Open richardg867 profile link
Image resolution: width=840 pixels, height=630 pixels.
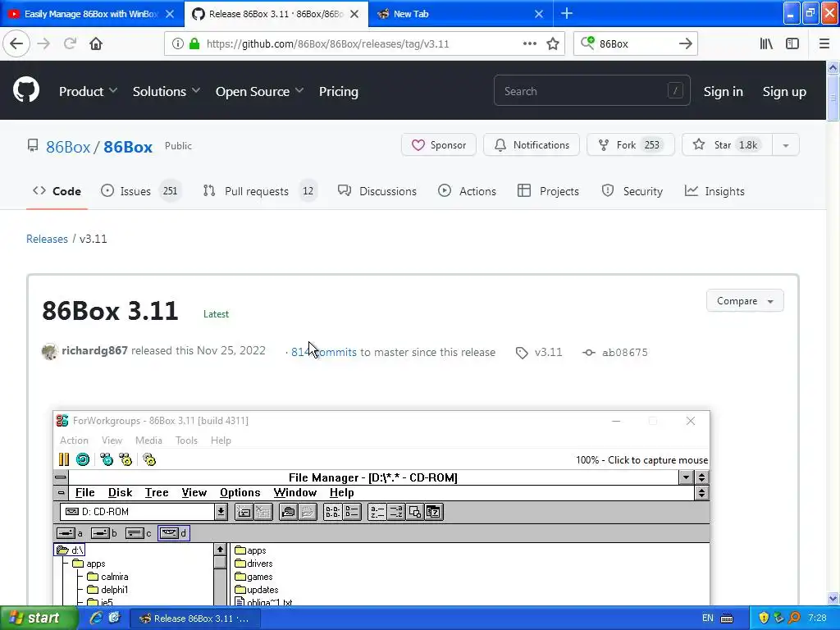pyautogui.click(x=94, y=351)
